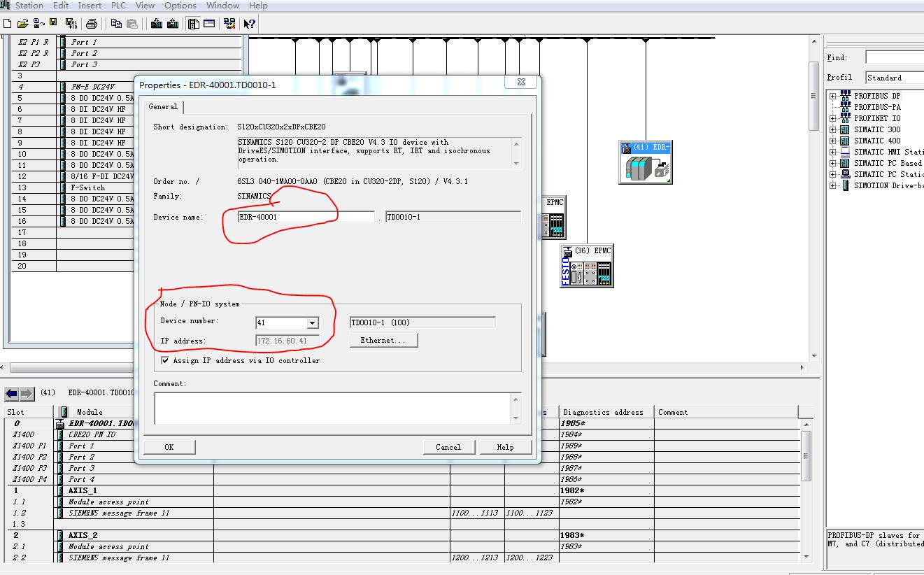Viewport: 924px width, 575px height.
Task: Click the Open online station icon
Action: [x=38, y=24]
